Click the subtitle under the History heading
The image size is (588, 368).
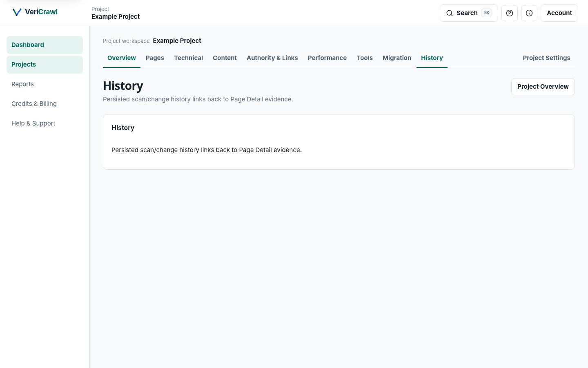click(198, 99)
